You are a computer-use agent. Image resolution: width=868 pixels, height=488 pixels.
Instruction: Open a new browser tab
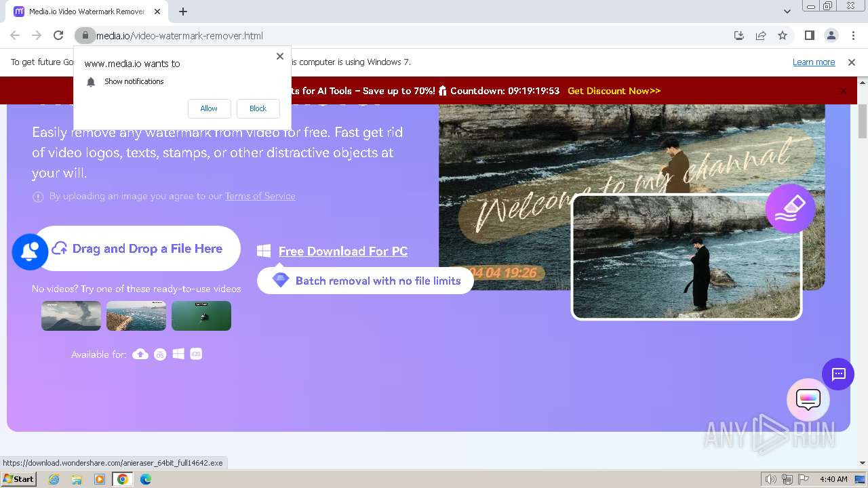click(183, 12)
